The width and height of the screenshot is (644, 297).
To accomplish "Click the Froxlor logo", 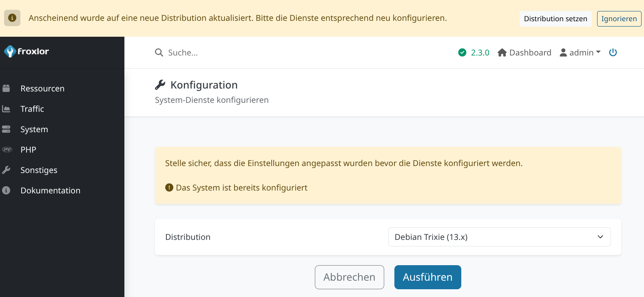I will coord(27,51).
